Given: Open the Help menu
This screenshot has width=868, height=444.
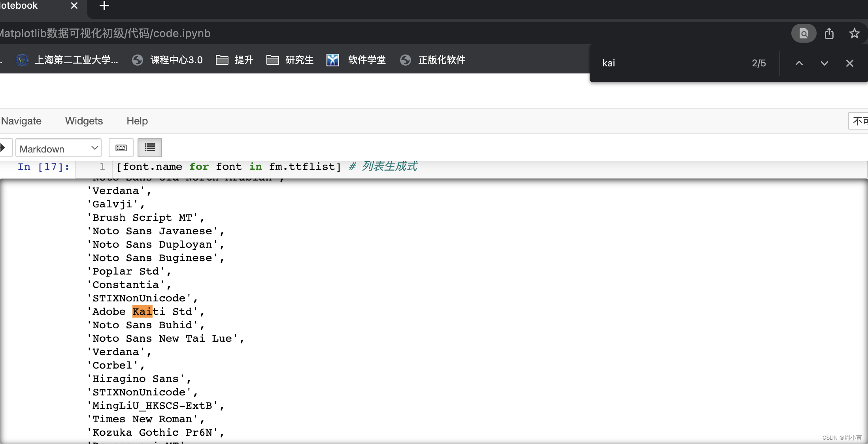Looking at the screenshot, I should 137,121.
